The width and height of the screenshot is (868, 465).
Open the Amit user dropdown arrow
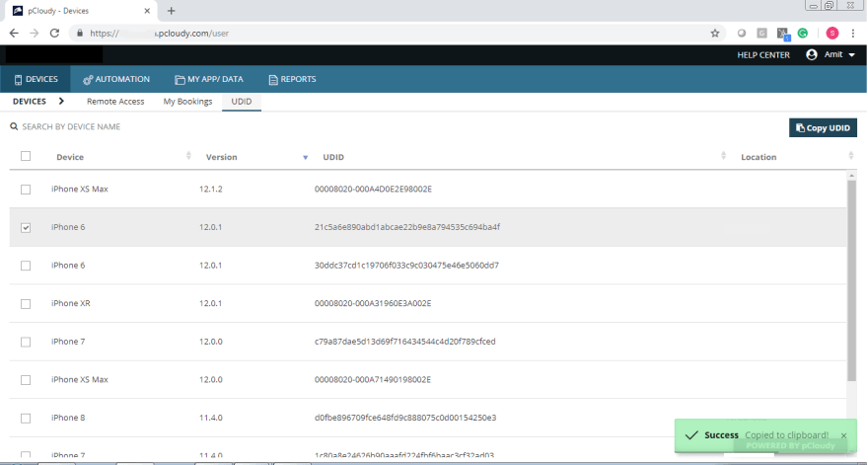click(x=851, y=55)
